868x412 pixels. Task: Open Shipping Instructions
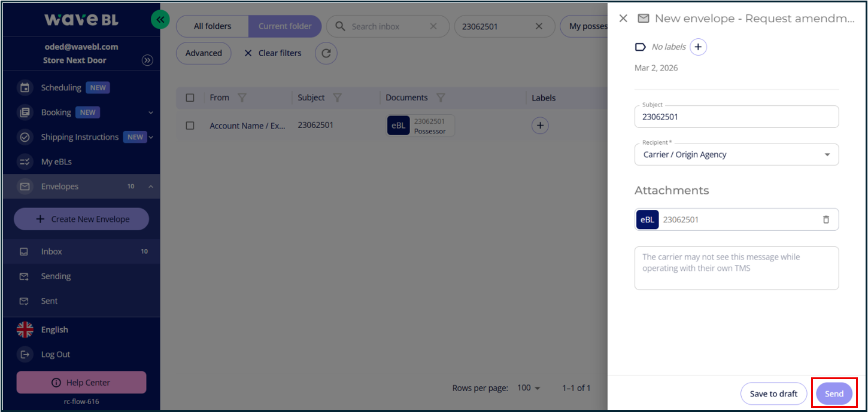(81, 137)
